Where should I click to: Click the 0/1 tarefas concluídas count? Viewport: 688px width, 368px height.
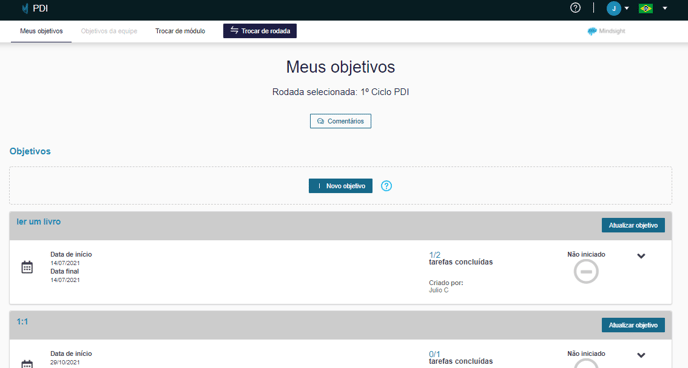pyautogui.click(x=434, y=354)
